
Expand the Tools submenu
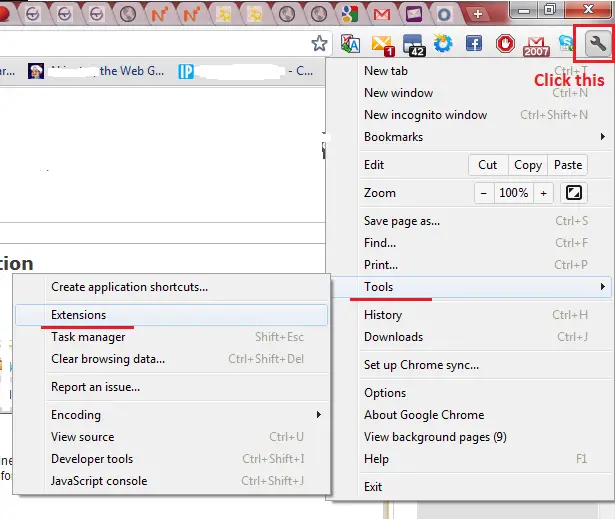tap(472, 287)
